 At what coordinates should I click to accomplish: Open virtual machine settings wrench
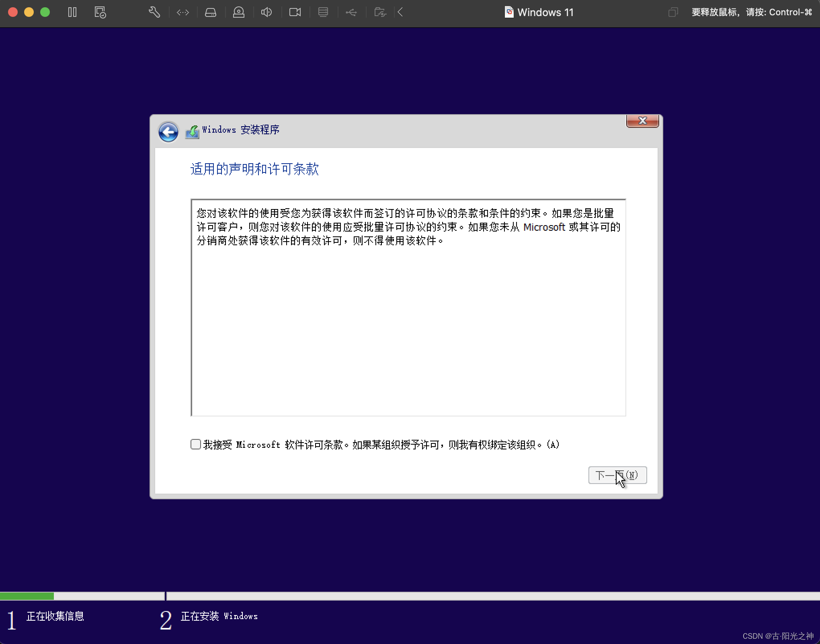[x=154, y=12]
